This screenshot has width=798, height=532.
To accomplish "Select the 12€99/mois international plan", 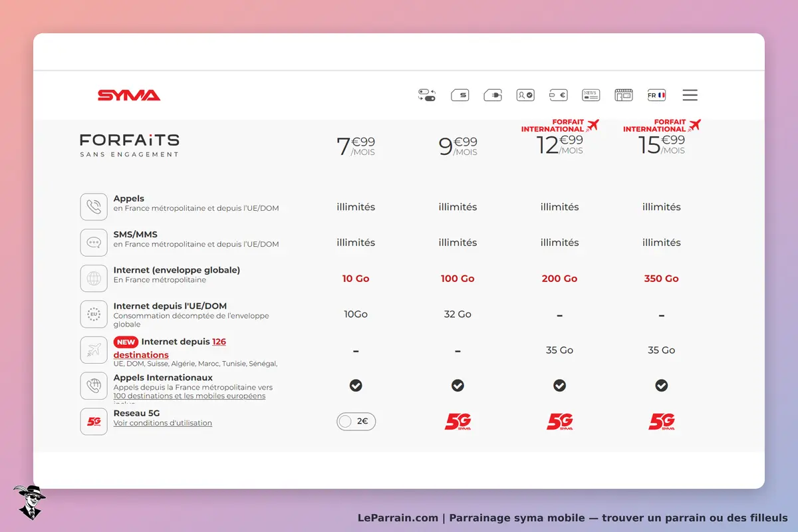I will coord(560,146).
